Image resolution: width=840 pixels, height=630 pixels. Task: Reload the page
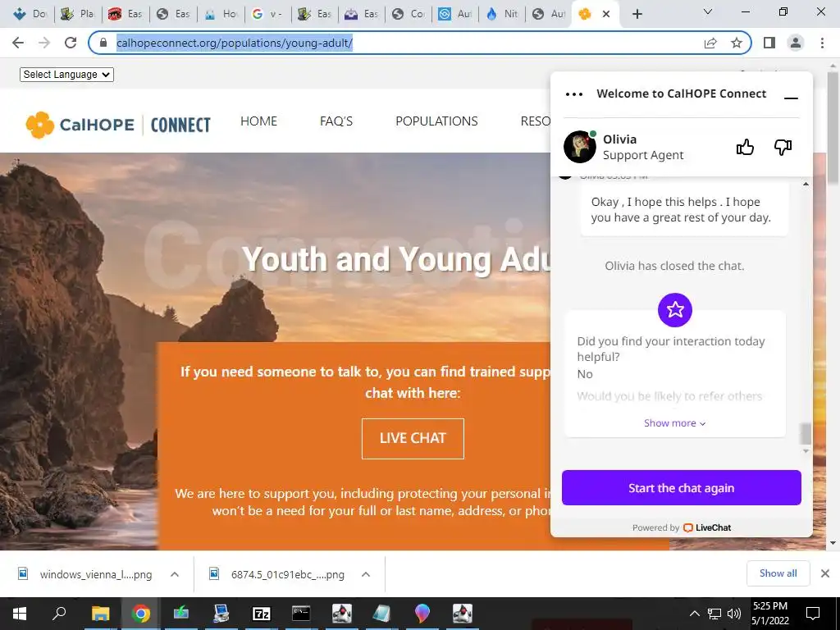pyautogui.click(x=71, y=43)
